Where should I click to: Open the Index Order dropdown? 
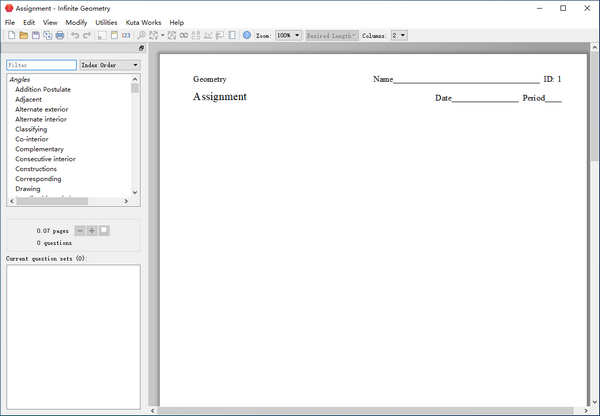pyautogui.click(x=109, y=65)
